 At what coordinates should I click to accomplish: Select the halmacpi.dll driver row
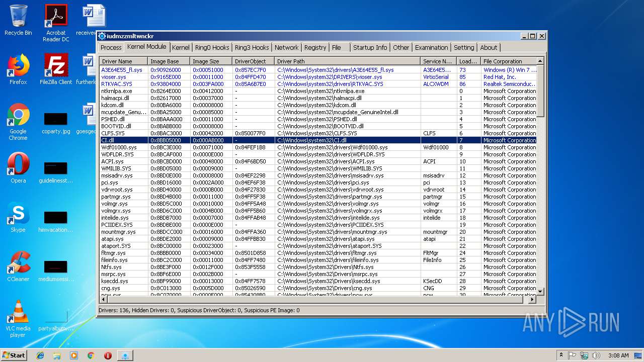[318, 98]
